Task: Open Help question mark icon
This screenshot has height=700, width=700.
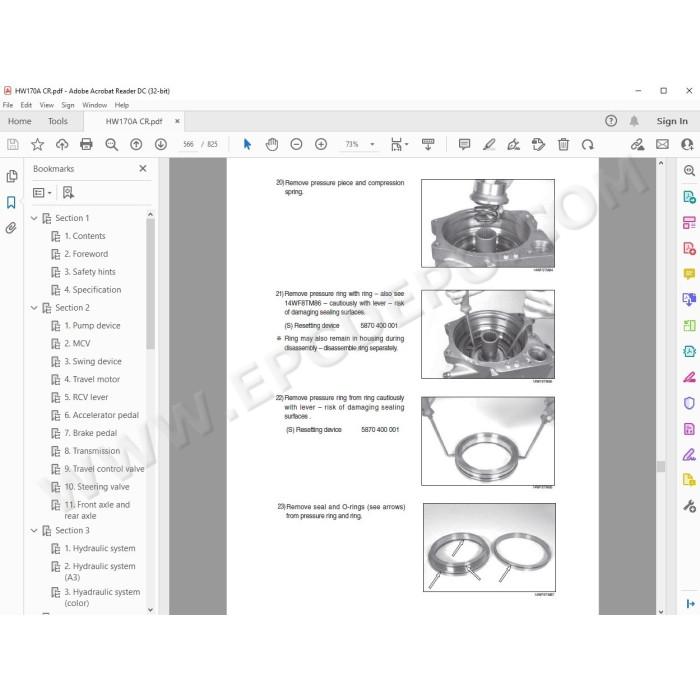Action: click(x=611, y=121)
